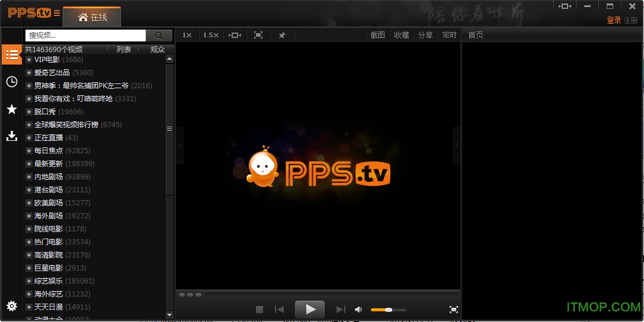This screenshot has width=644, height=322.
Task: Select the 首页 tab in the right panel
Action: click(476, 36)
